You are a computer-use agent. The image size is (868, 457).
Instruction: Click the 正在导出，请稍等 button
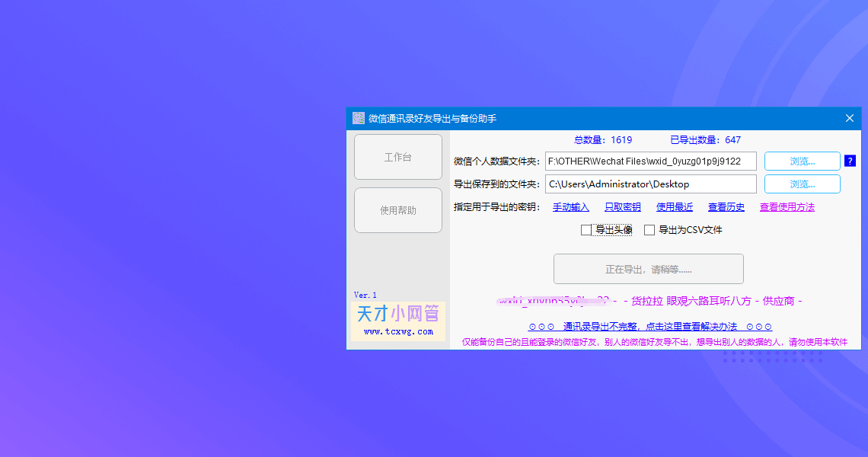pyautogui.click(x=648, y=269)
